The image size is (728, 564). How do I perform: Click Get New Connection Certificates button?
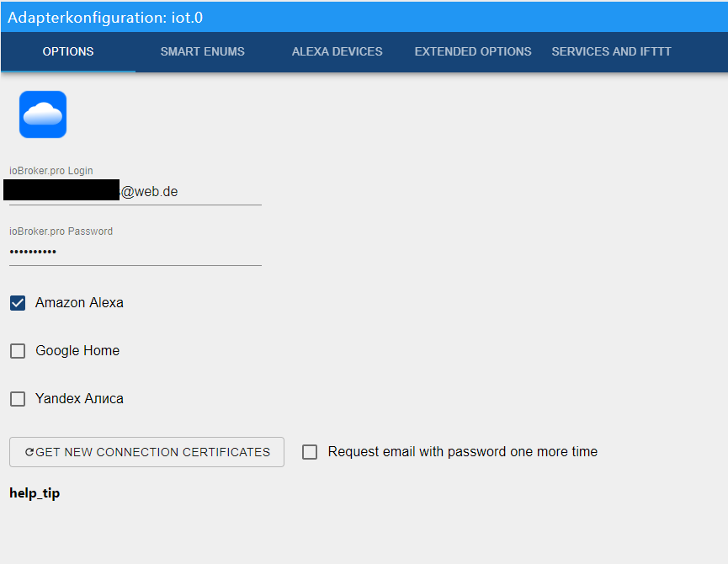(146, 452)
